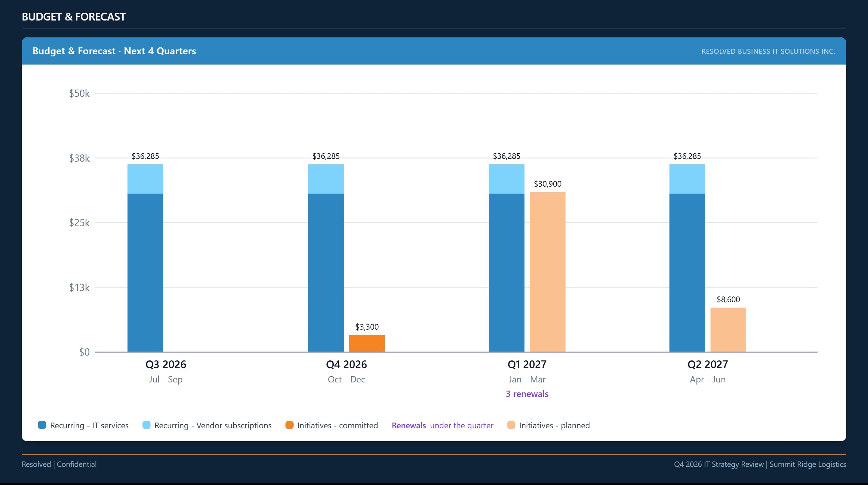868x485 pixels.
Task: Click the '3 renewals' label under Q1 2027
Action: [x=527, y=394]
